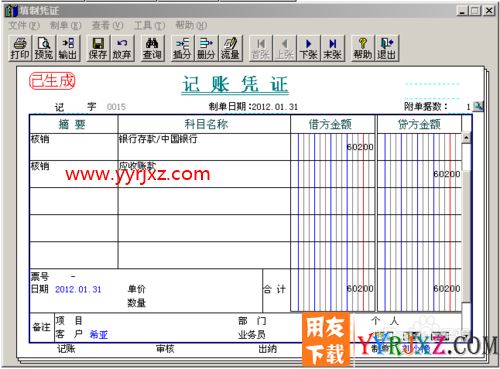This screenshot has height=369, width=500.
Task: Click the 银行存款/中国银行 account cell
Action: (x=204, y=147)
